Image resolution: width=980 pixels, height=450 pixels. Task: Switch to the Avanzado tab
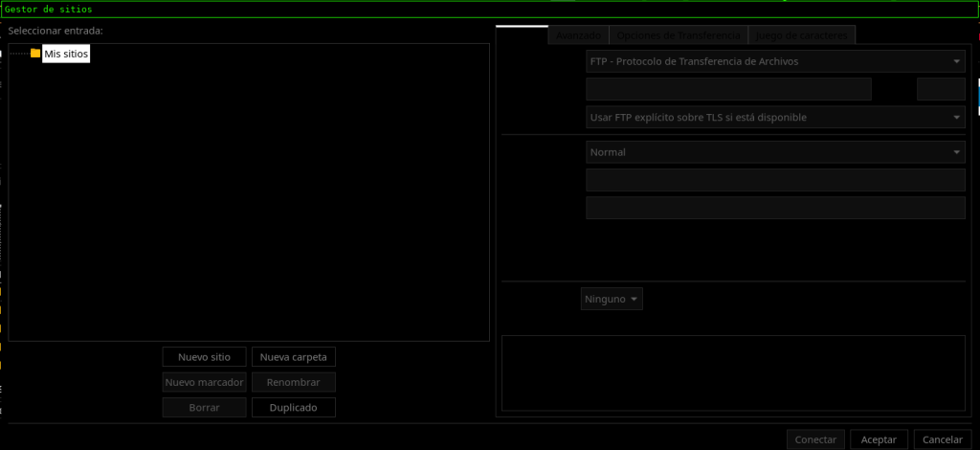pyautogui.click(x=579, y=35)
